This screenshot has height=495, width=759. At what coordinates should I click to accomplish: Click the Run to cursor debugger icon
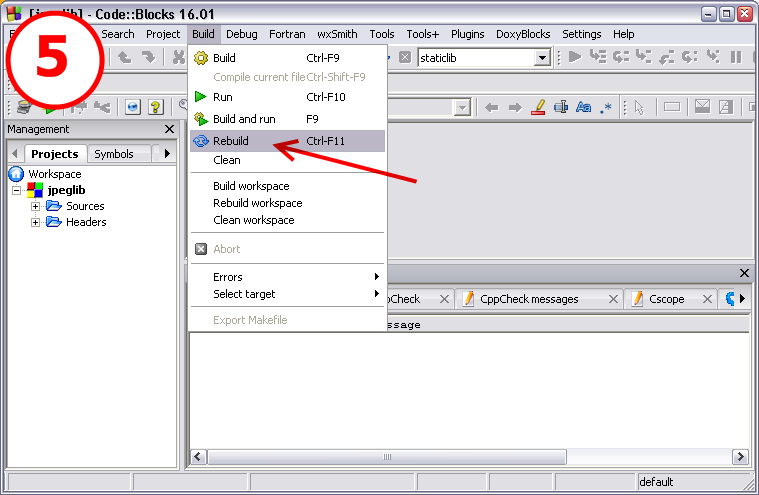point(598,57)
